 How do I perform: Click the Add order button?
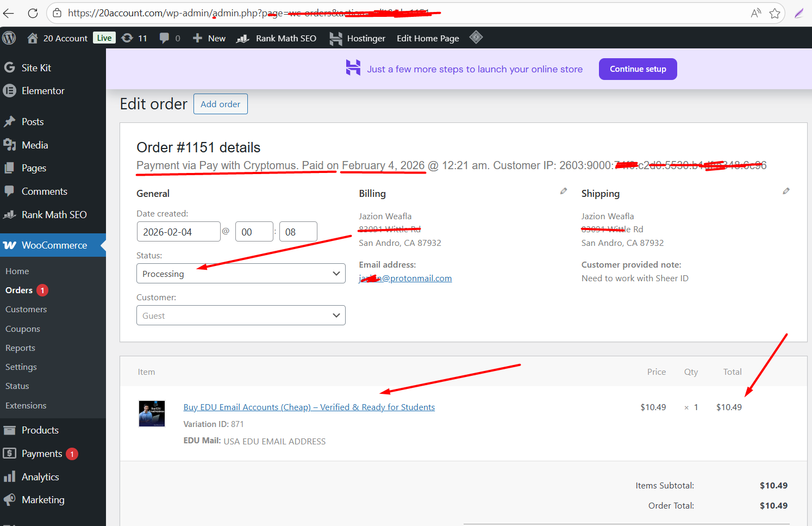pyautogui.click(x=220, y=104)
